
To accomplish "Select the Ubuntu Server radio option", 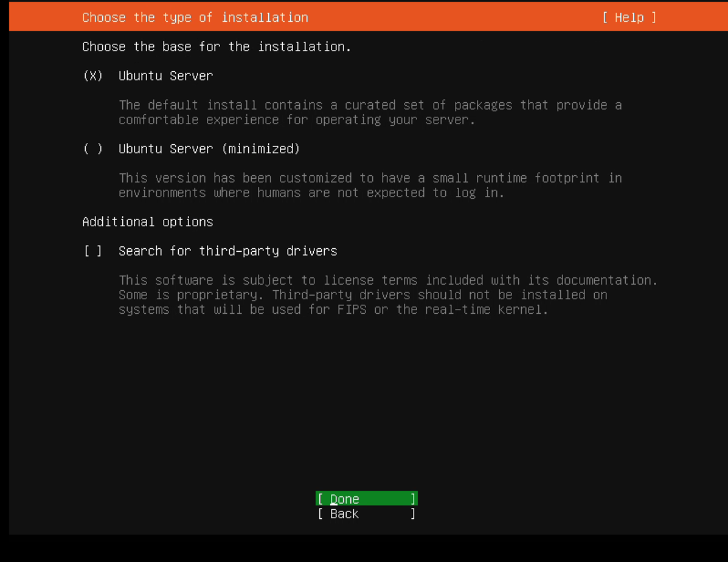I will click(93, 75).
